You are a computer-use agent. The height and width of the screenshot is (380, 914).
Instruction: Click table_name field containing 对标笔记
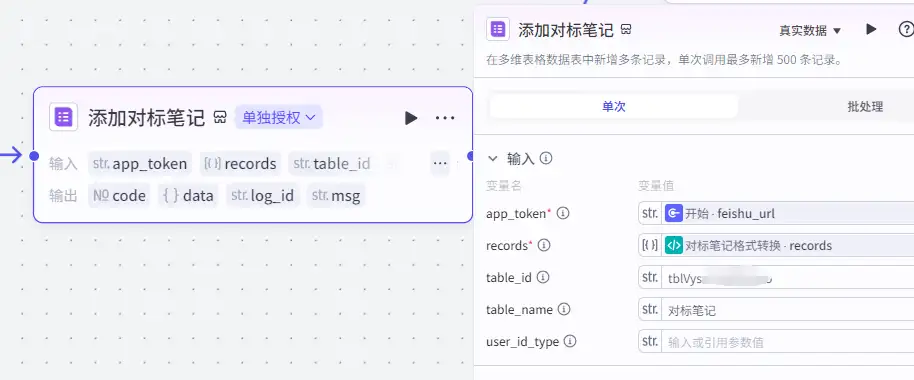click(x=788, y=309)
